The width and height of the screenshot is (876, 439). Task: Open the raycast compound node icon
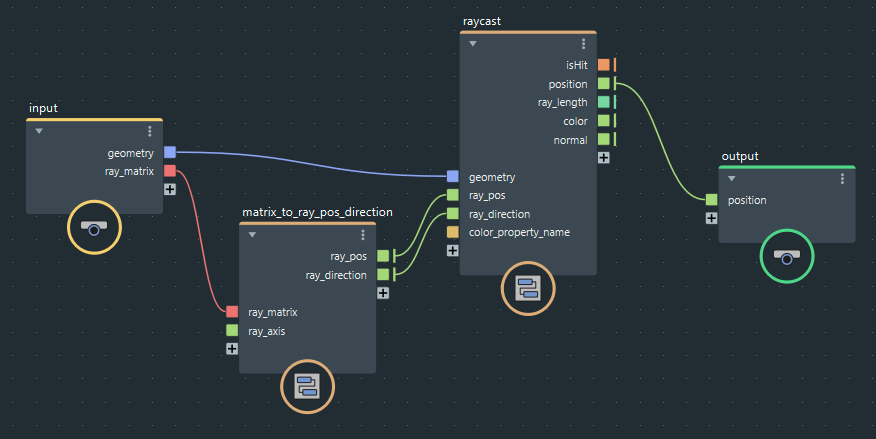(527, 289)
